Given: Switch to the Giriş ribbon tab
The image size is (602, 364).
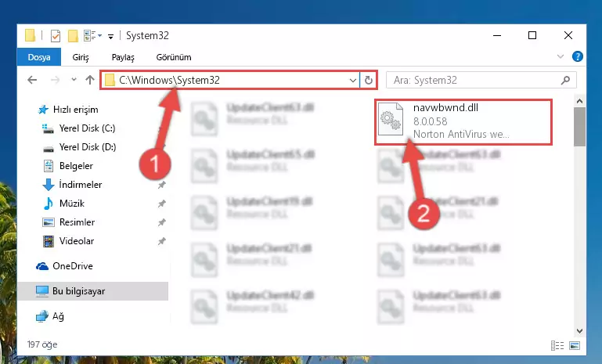Looking at the screenshot, I should click(x=81, y=57).
